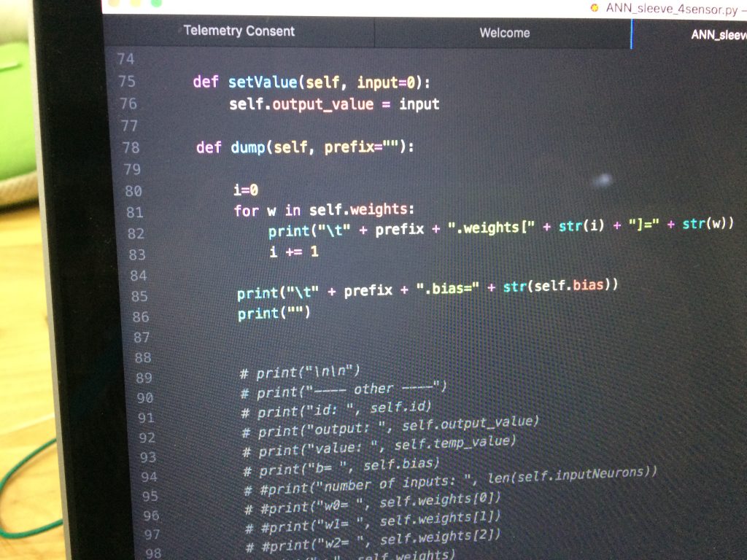The width and height of the screenshot is (747, 560).
Task: Click gutter line number 83
Action: (137, 254)
